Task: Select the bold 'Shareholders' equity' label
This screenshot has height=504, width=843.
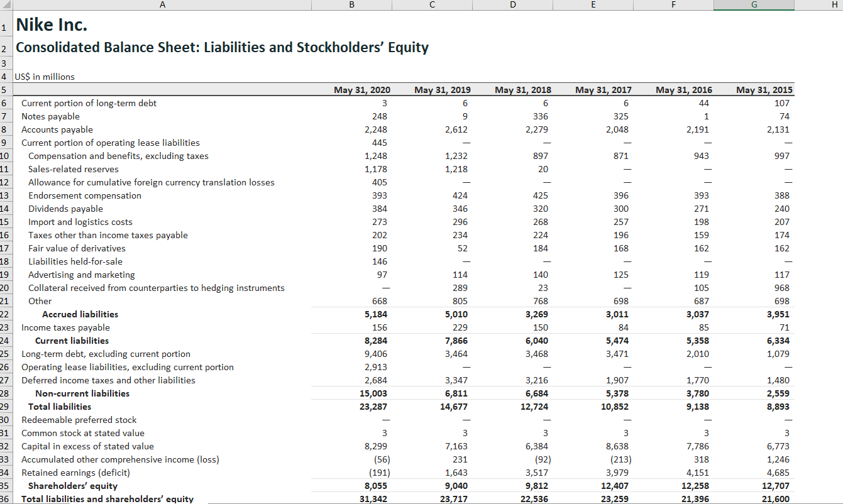Action: (x=73, y=486)
